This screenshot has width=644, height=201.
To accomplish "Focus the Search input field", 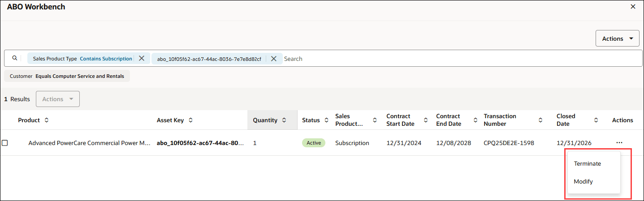I will coord(462,59).
